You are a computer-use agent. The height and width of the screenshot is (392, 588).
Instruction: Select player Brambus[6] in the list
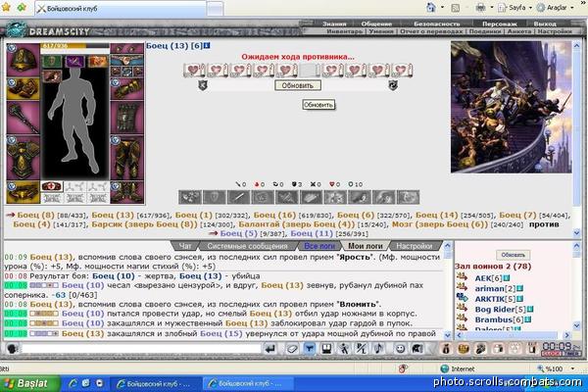point(499,320)
